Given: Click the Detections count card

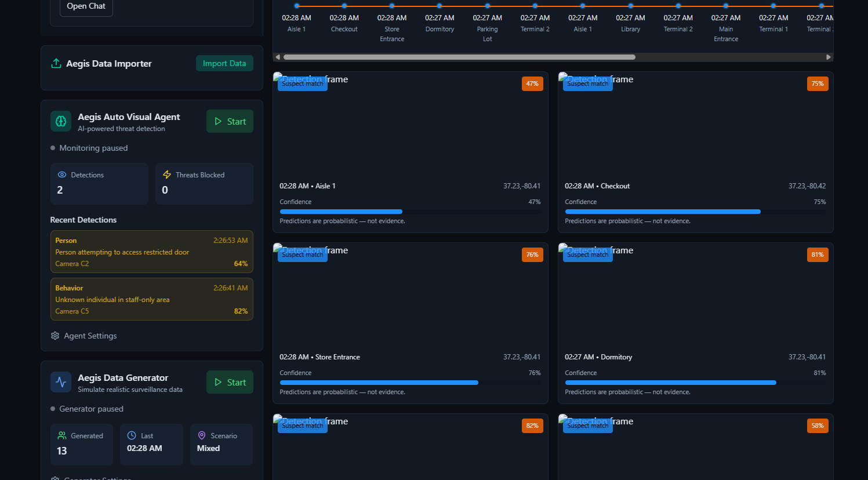Looking at the screenshot, I should coord(99,184).
